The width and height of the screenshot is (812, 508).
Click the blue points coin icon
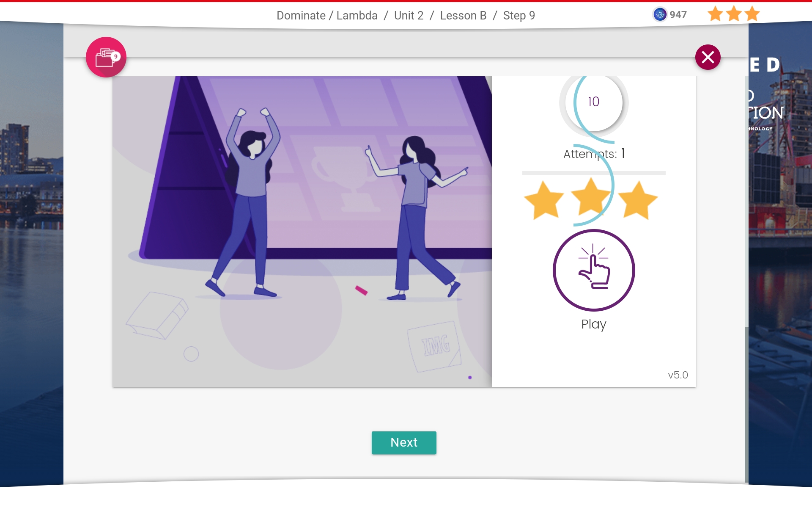pyautogui.click(x=659, y=15)
